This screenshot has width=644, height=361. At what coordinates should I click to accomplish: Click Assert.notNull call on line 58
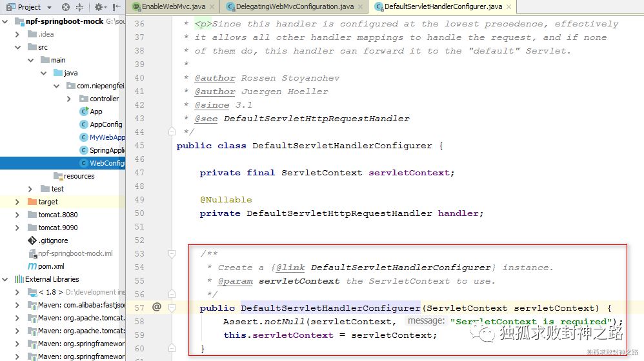(264, 322)
